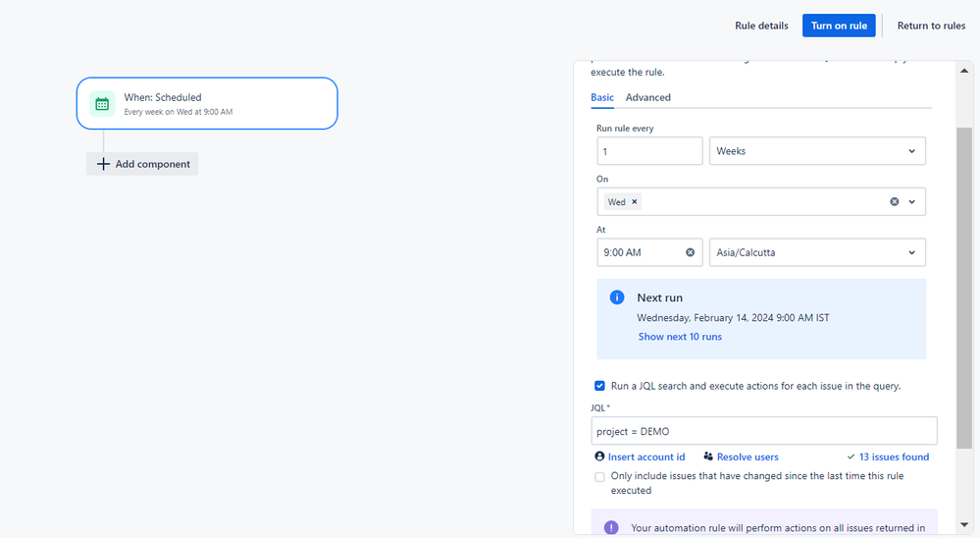
Task: Open Rule details
Action: tap(761, 26)
